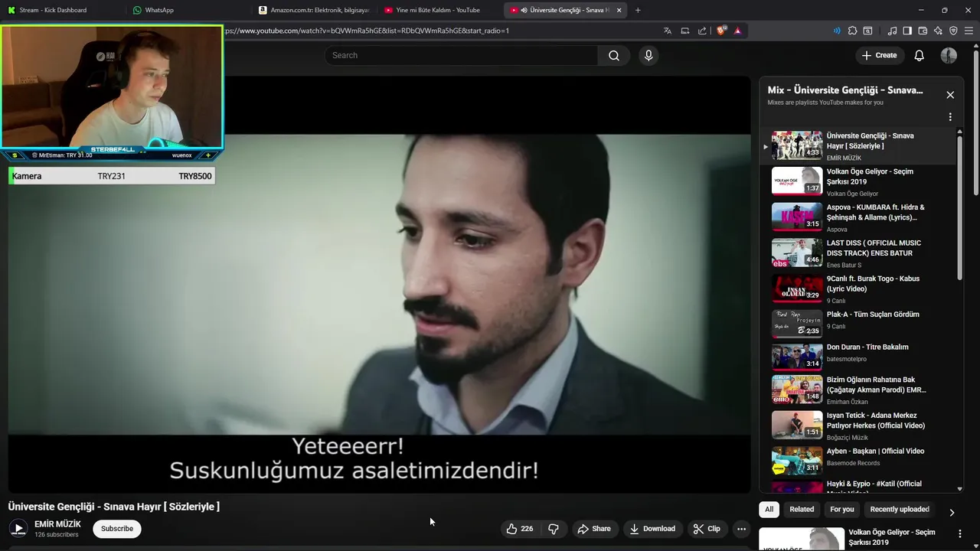The height and width of the screenshot is (551, 980).
Task: Click the Clip button
Action: (707, 529)
